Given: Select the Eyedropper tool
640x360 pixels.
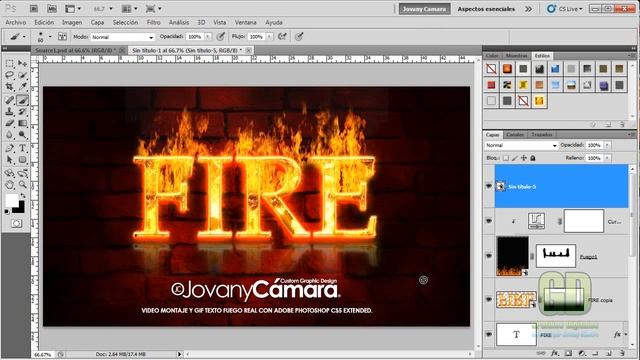Looking at the screenshot, I should click(22, 87).
